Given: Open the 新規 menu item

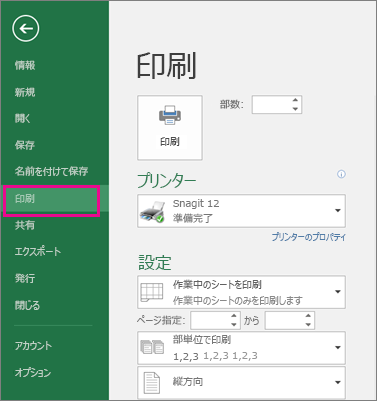Looking at the screenshot, I should pyautogui.click(x=25, y=92).
